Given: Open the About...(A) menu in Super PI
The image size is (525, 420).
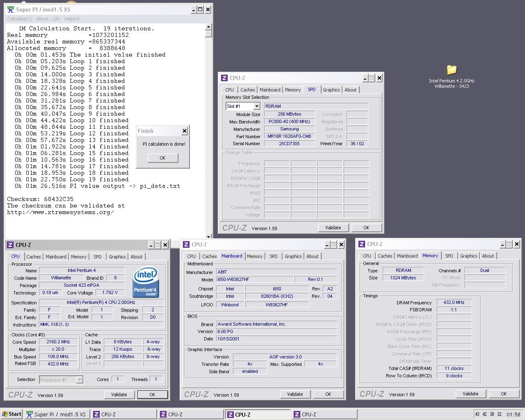Looking at the screenshot, I should pyautogui.click(x=48, y=19).
